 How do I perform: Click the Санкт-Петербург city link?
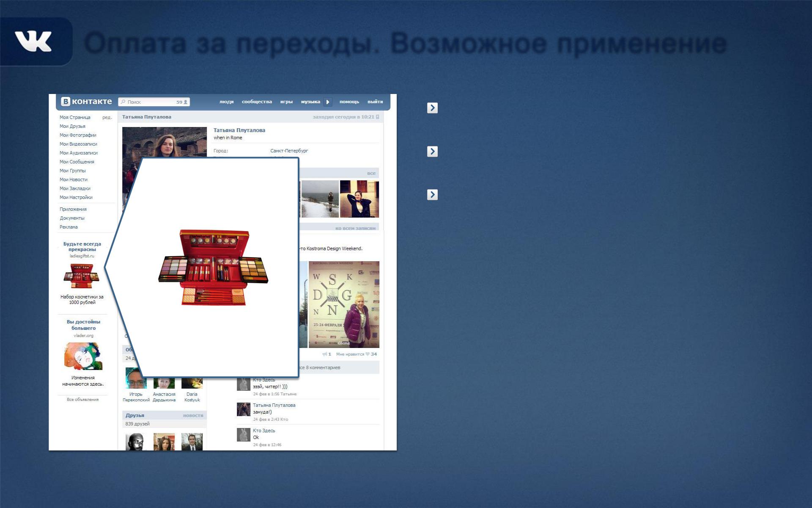pos(289,151)
